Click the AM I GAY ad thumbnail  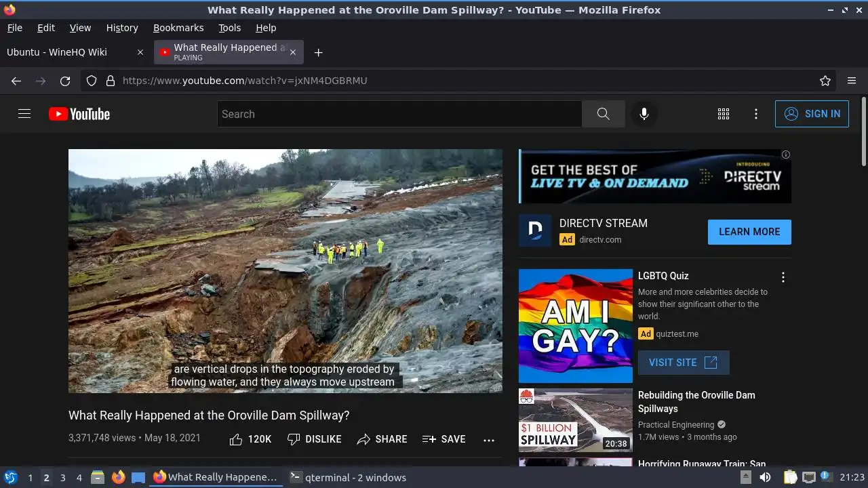[576, 326]
